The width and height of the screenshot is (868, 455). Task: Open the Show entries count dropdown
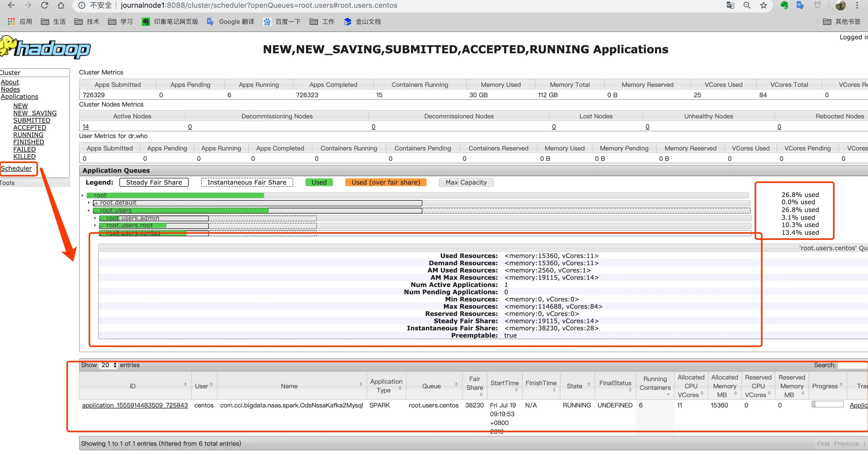[x=108, y=365]
